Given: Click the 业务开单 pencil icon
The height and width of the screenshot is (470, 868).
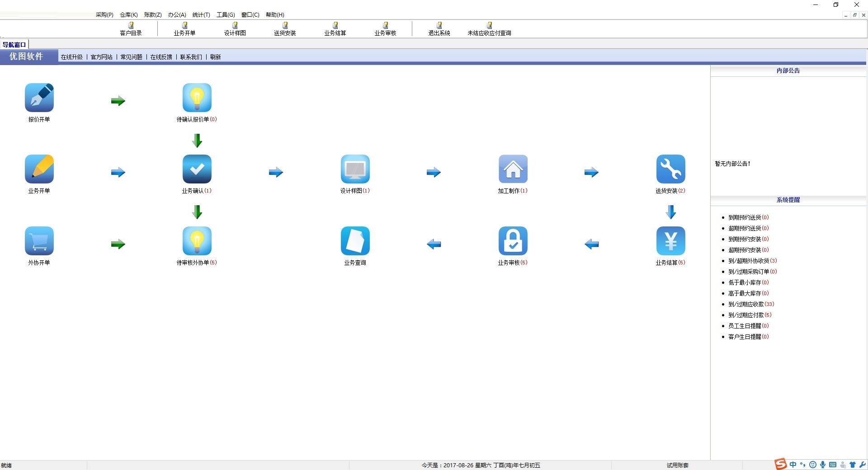Looking at the screenshot, I should pyautogui.click(x=39, y=169).
